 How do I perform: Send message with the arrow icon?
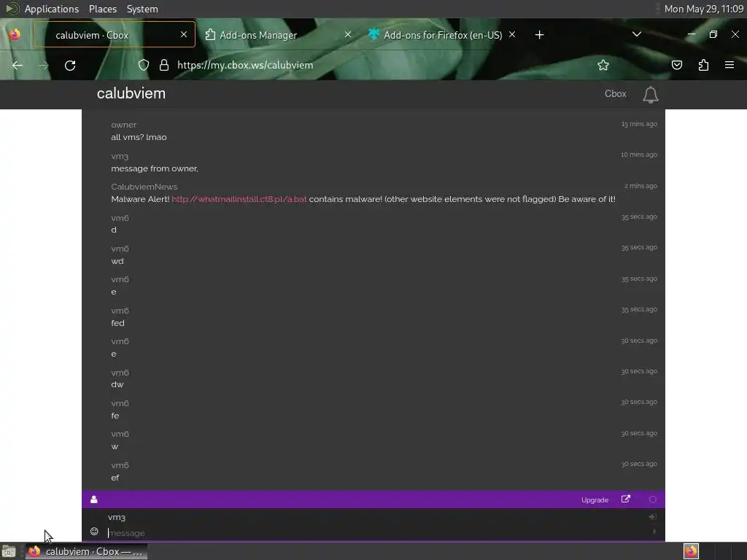pyautogui.click(x=654, y=532)
